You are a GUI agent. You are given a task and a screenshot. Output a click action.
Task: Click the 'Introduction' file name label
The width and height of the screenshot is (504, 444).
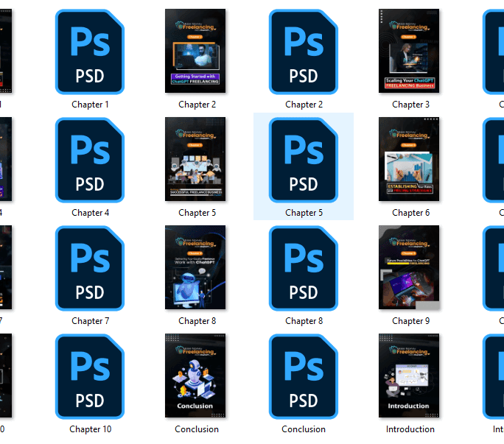pyautogui.click(x=410, y=429)
